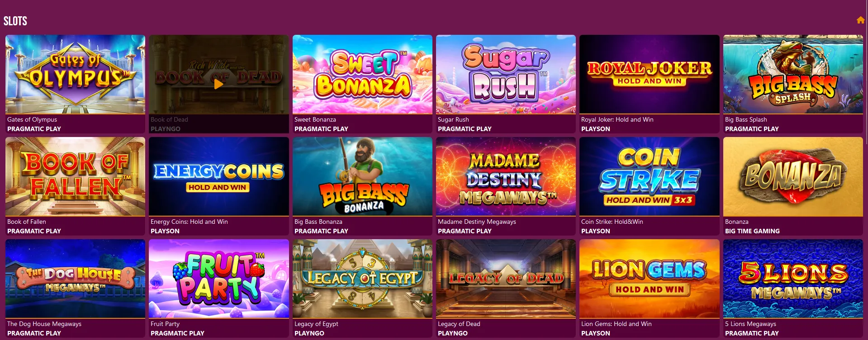Launch the Sweet Bonanza game tile
868x340 pixels.
click(x=362, y=74)
